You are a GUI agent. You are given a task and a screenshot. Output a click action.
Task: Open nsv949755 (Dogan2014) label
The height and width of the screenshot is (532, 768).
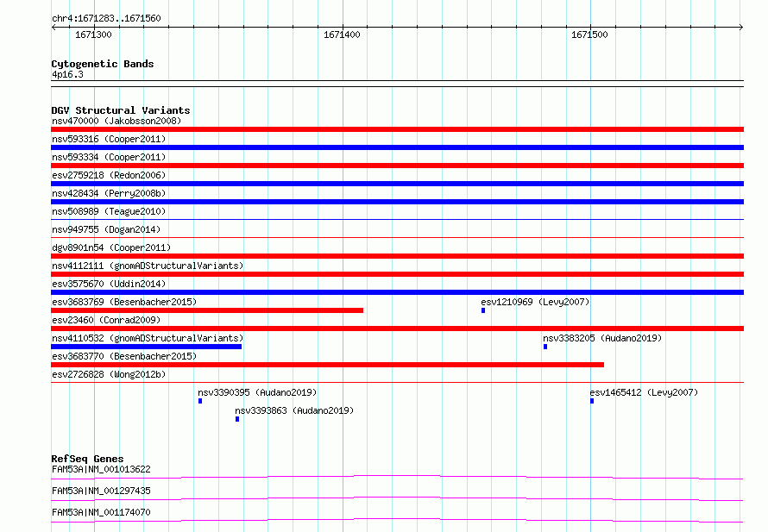click(106, 229)
